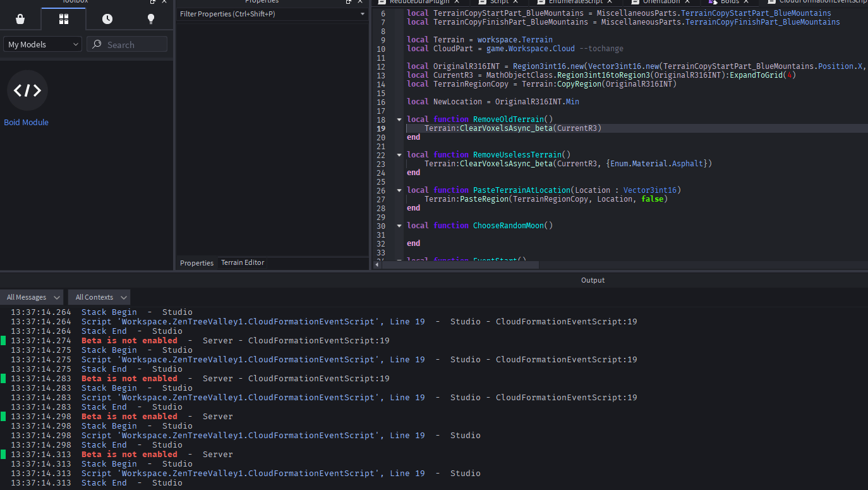Open the My Models category dropdown
This screenshot has width=868, height=490.
42,44
